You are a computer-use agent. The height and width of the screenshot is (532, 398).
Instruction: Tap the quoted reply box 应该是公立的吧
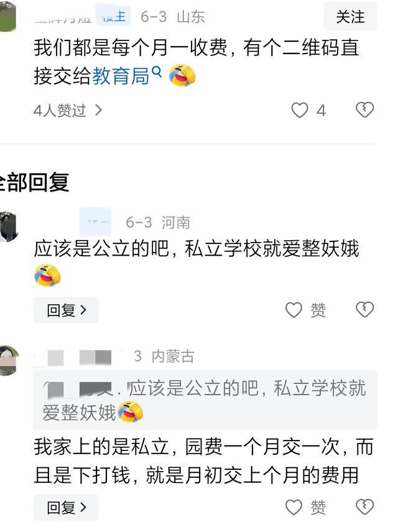click(x=205, y=400)
